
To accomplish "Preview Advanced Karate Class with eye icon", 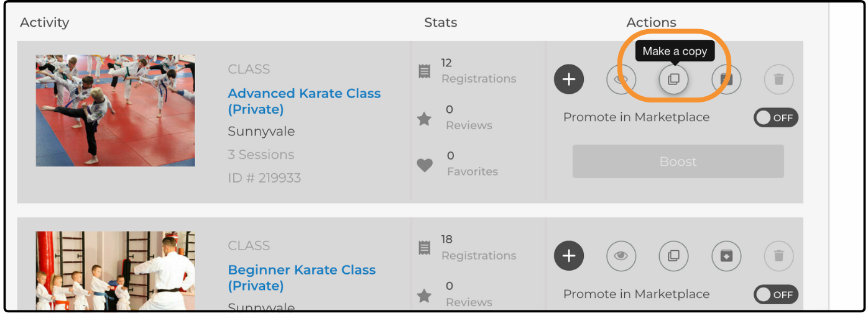I will 621,79.
